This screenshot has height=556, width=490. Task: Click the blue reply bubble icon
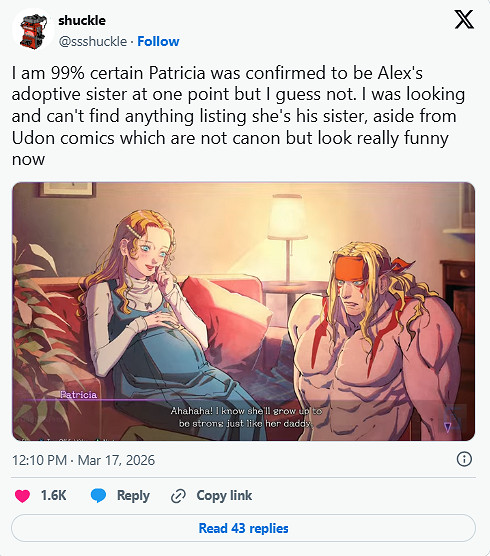[98, 496]
